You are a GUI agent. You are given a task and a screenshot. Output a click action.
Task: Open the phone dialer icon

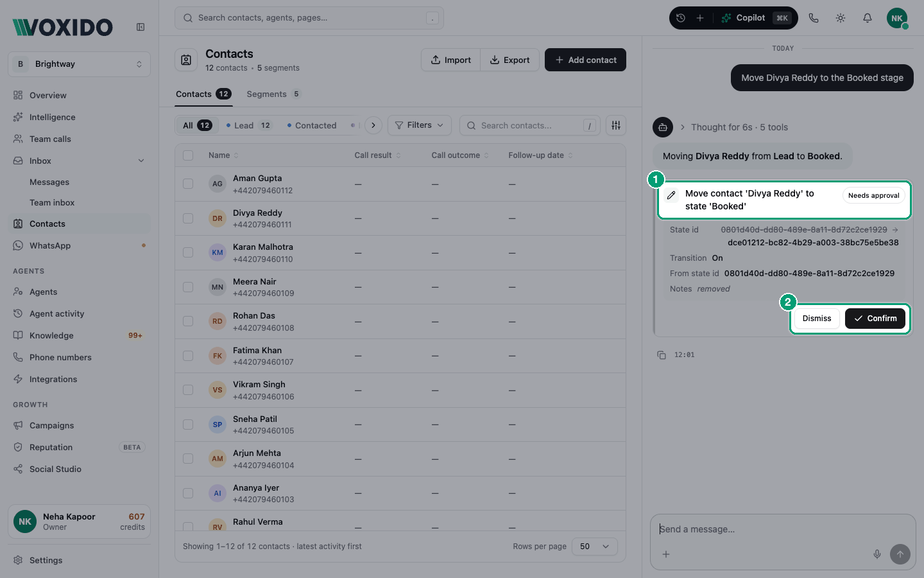pos(814,18)
